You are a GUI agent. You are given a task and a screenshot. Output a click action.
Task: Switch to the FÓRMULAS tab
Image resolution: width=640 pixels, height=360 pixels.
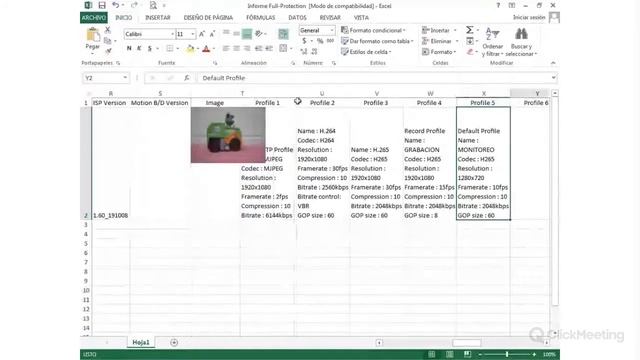260,18
